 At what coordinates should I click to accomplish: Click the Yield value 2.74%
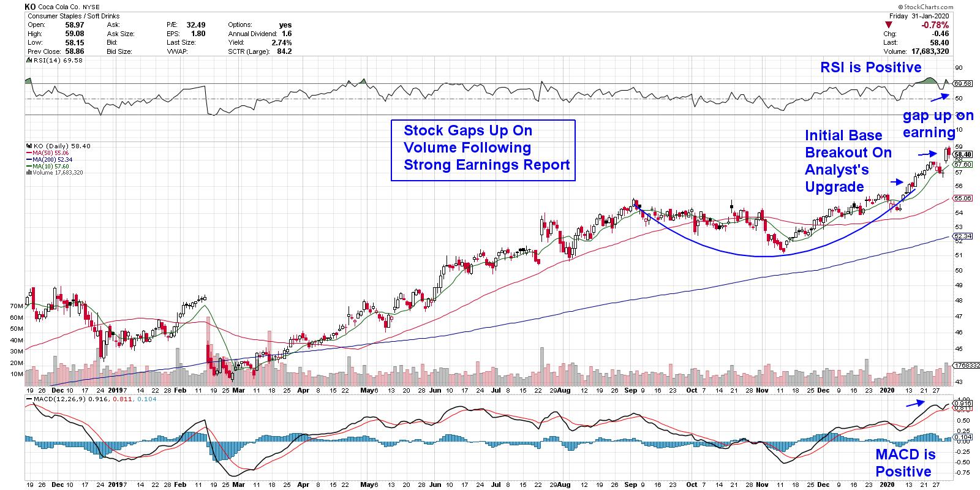pyautogui.click(x=282, y=43)
